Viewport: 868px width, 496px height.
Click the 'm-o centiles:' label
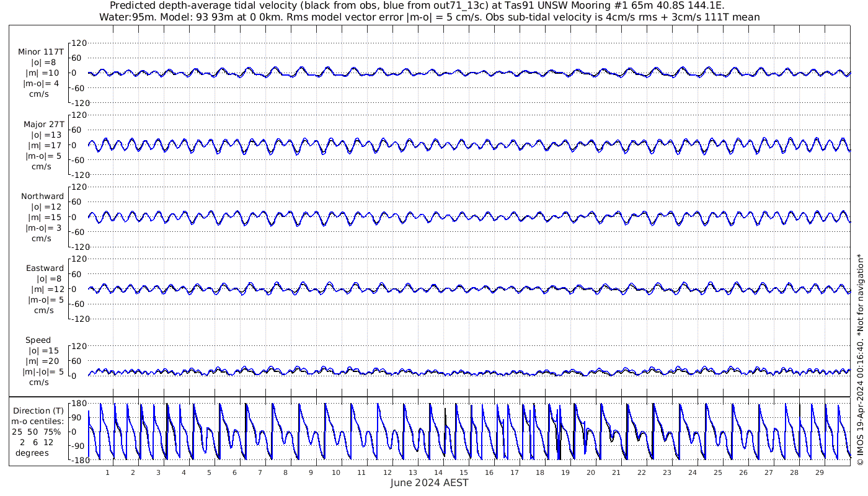(38, 421)
